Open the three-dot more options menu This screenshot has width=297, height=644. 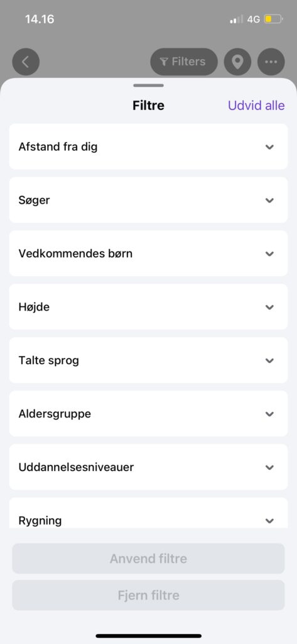271,62
